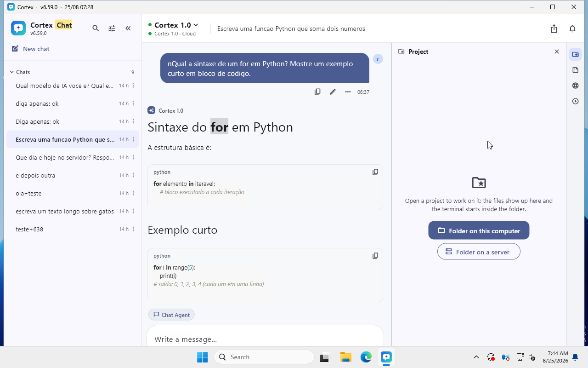Open more options for 'Qual modelo de IA' chat
The width and height of the screenshot is (588, 368).
click(133, 86)
